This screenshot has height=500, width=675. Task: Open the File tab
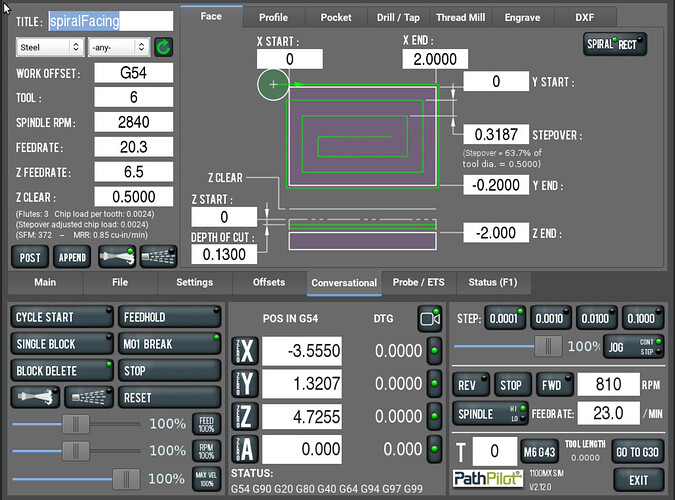point(120,283)
